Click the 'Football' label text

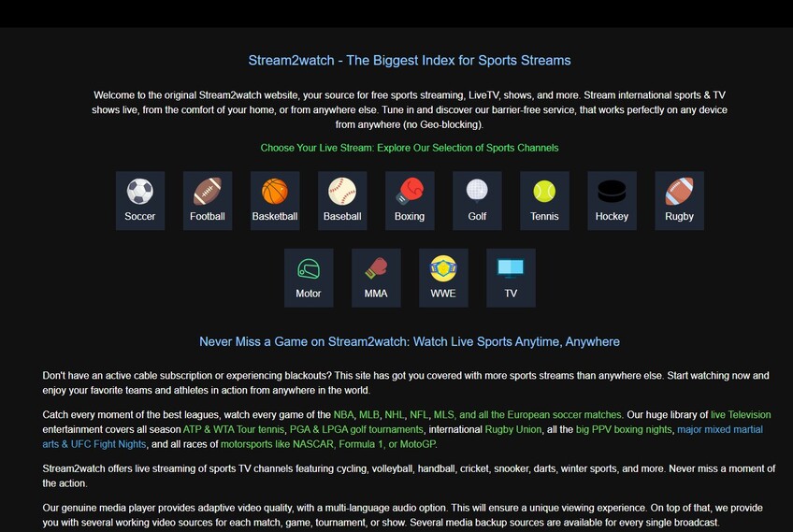point(208,216)
